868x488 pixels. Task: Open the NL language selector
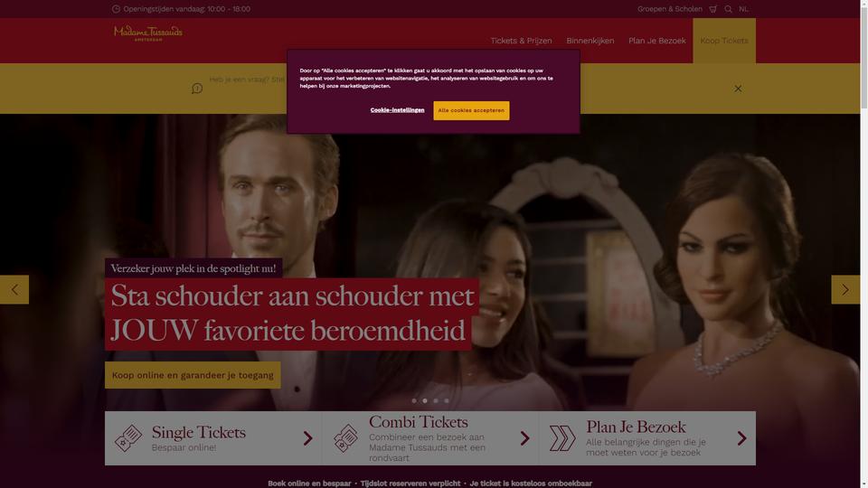coord(743,9)
